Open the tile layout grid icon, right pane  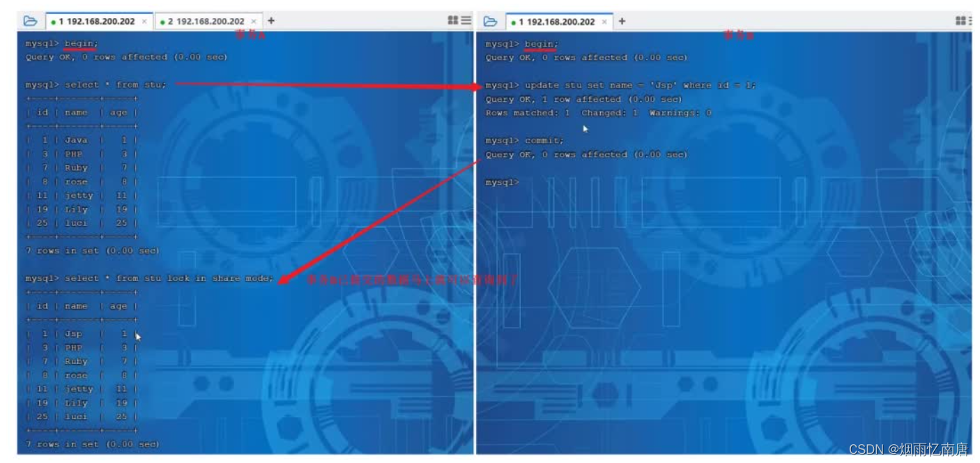[x=960, y=21]
